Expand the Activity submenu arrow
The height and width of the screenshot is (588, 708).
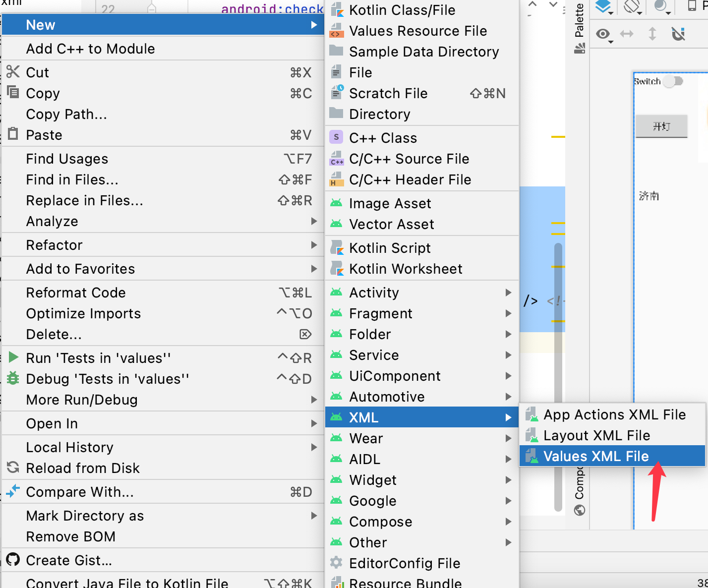coord(508,293)
